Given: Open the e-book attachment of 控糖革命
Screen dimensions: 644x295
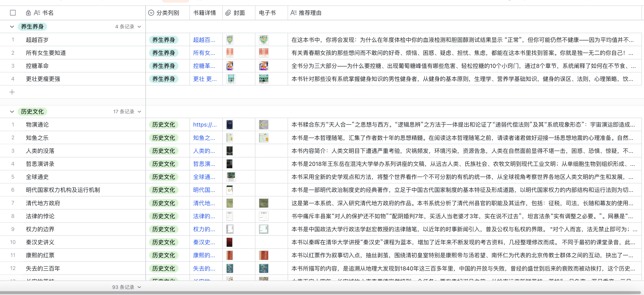Looking at the screenshot, I should [x=263, y=66].
